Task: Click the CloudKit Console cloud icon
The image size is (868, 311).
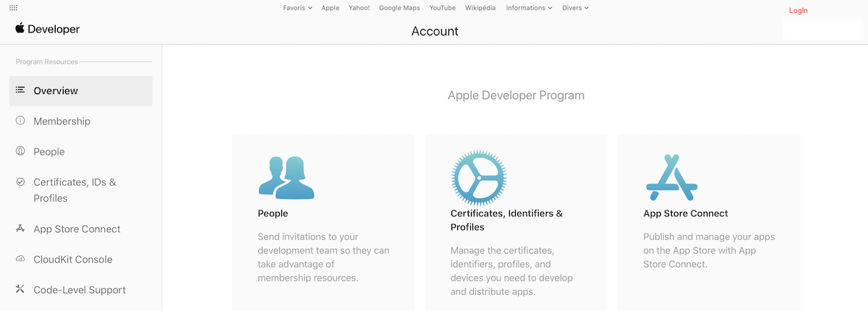Action: (20, 259)
